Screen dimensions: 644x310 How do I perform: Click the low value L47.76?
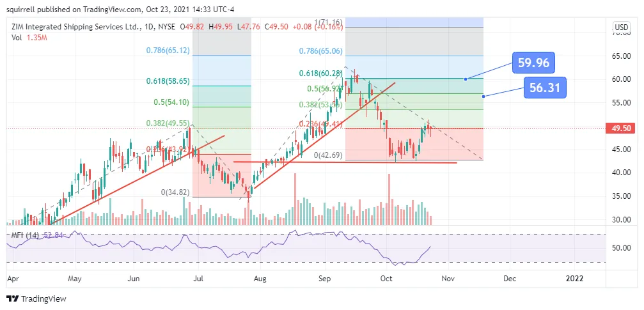point(247,27)
